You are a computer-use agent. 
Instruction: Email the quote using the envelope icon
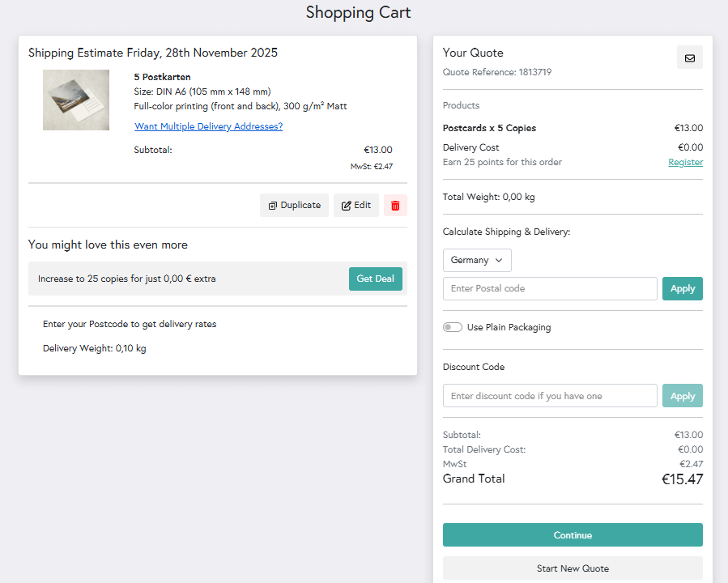[x=689, y=57]
